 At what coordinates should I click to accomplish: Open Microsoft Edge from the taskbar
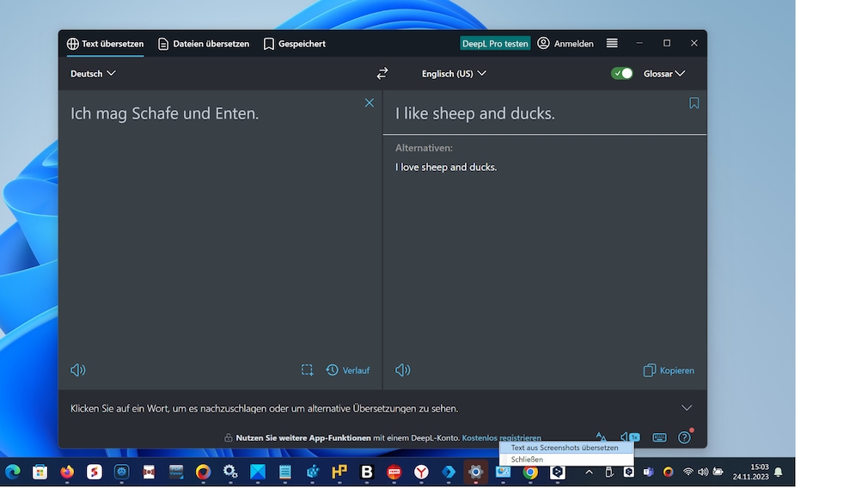click(x=13, y=472)
